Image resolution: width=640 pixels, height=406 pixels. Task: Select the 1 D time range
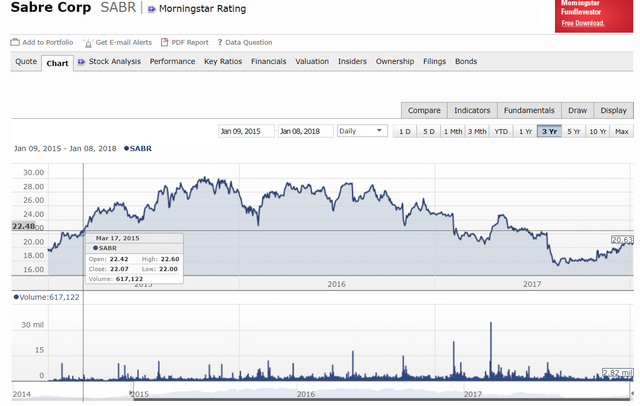(404, 131)
